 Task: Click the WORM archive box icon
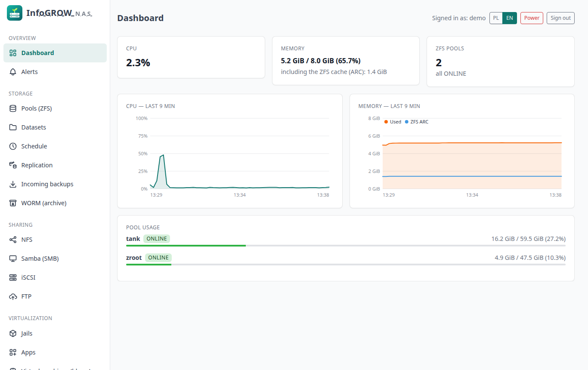[x=13, y=203]
